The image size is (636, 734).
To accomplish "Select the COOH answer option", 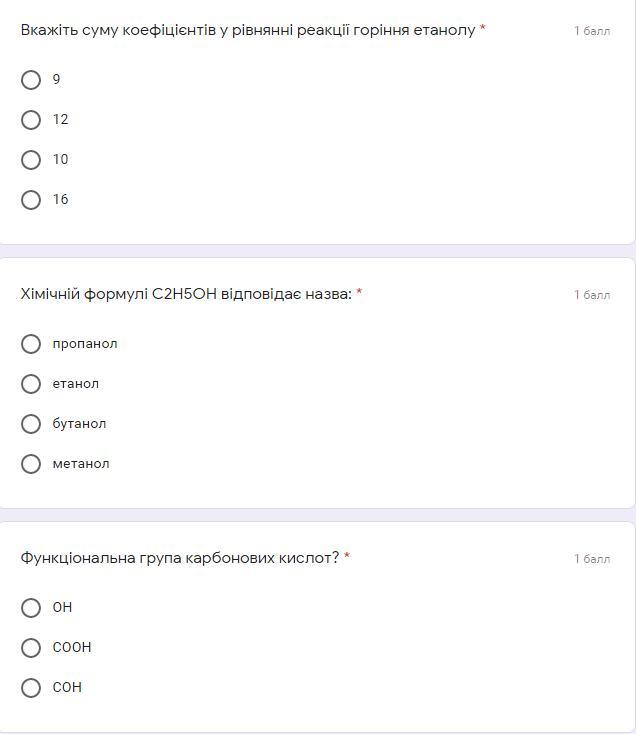I will coord(31,648).
